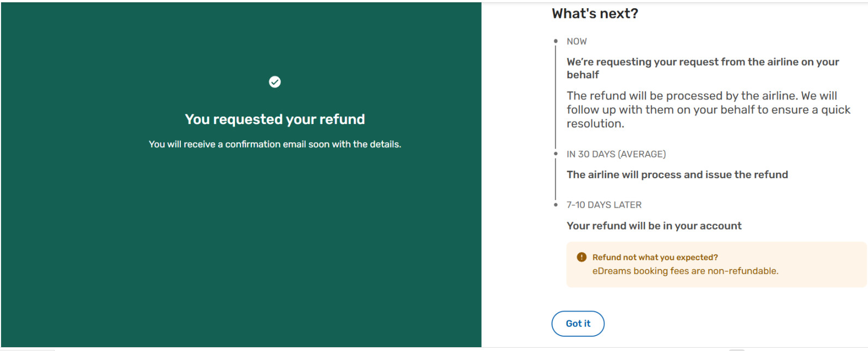Click "Your refund will be in your account"
Screen dimensions: 868x351
[654, 226]
